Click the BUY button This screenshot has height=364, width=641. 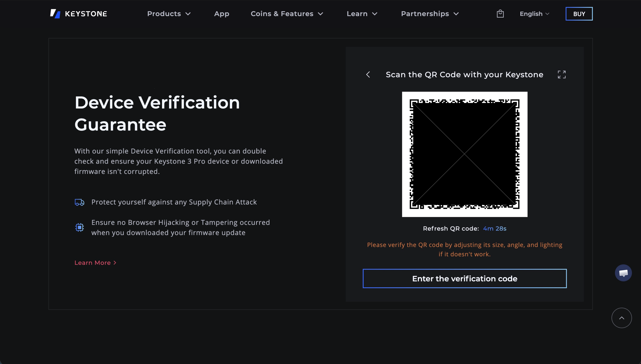pos(579,14)
